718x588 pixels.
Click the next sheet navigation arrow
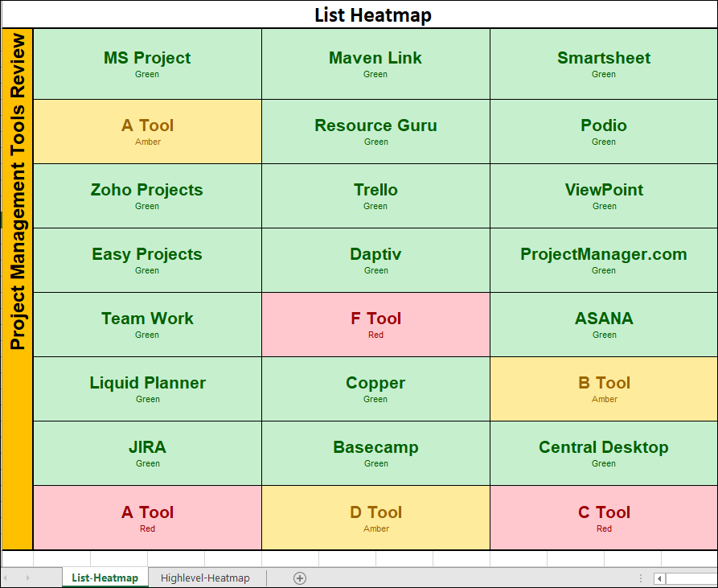(x=27, y=578)
